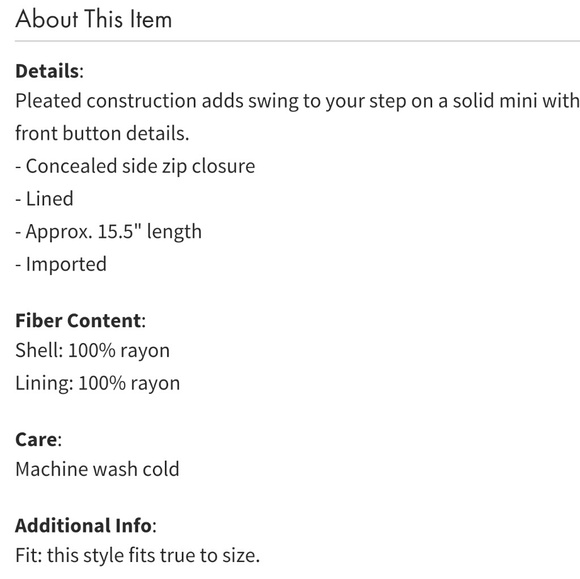The width and height of the screenshot is (580, 579).
Task: Click the About This Item heading
Action: click(94, 19)
